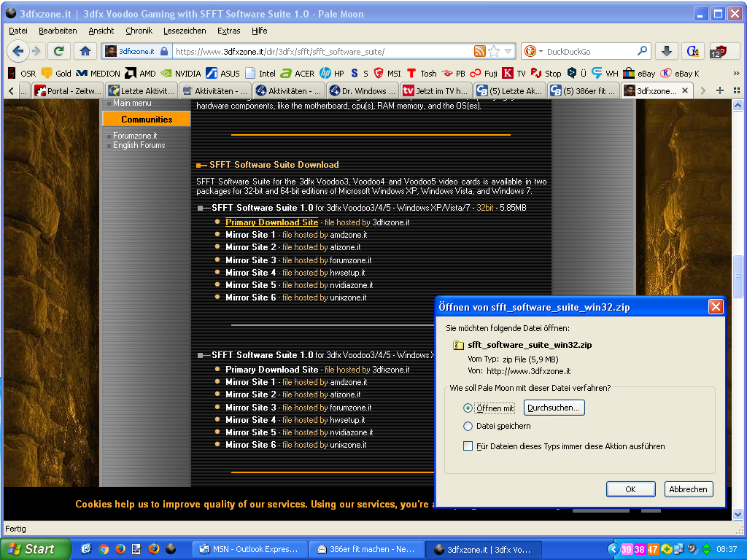Click OK in the download dialog
The image size is (747, 560).
(631, 489)
